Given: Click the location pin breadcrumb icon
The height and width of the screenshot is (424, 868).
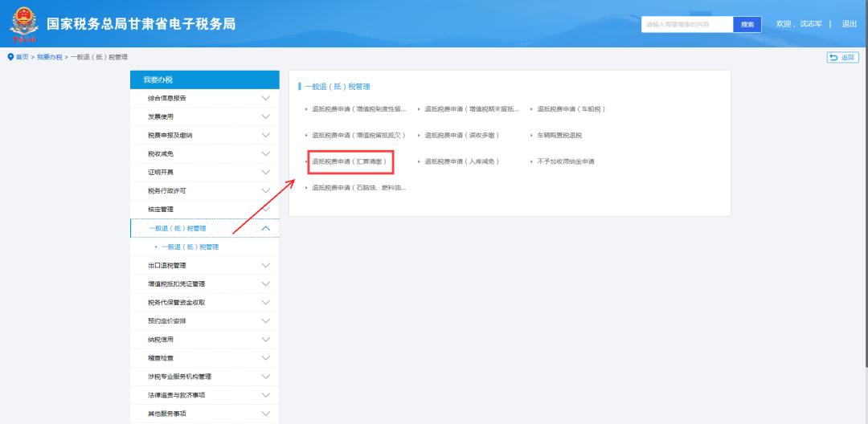Looking at the screenshot, I should coord(10,57).
